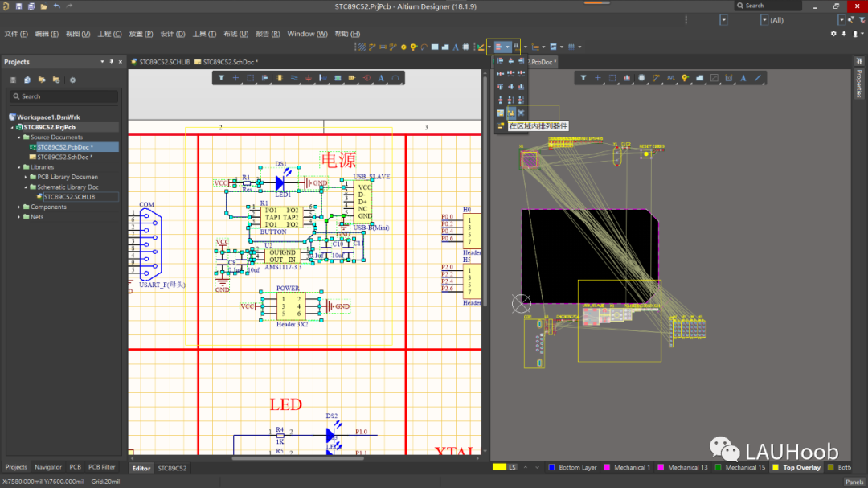Select place port icon in schematic active bar

pyautogui.click(x=352, y=78)
